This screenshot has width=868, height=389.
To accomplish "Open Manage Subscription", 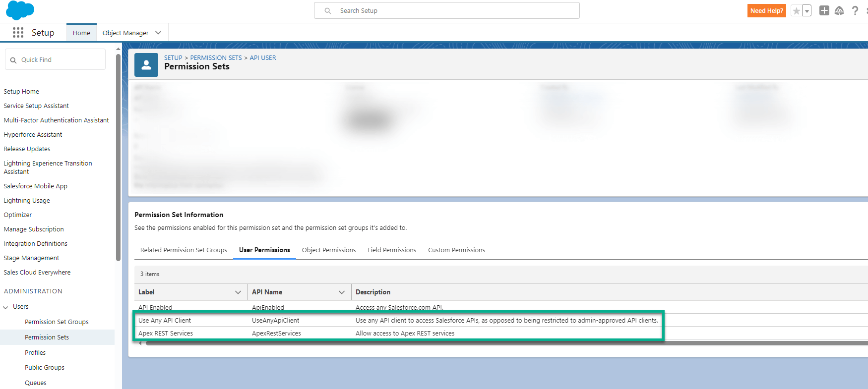I will point(34,229).
